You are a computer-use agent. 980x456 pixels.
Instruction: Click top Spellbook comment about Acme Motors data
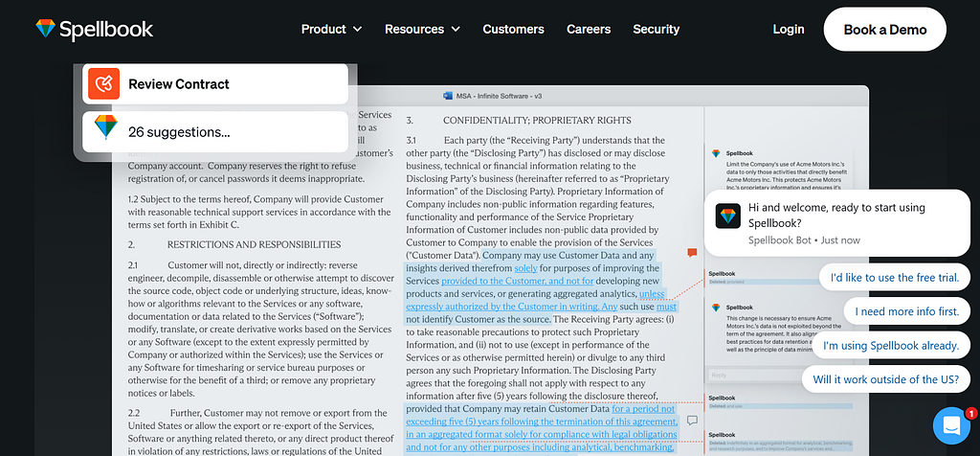[x=781, y=169]
